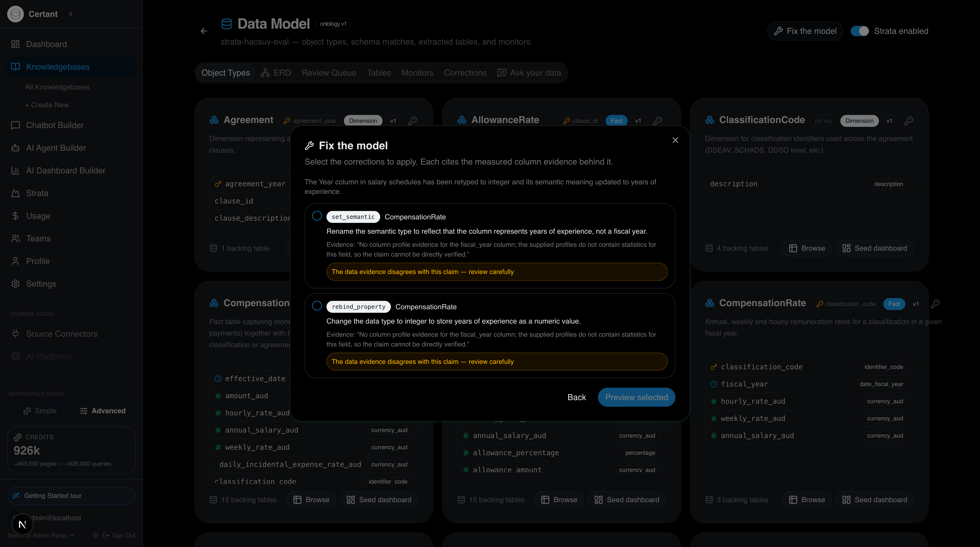Browse the 3 backing tables card
Screen dimensions: 980x547
click(x=806, y=500)
